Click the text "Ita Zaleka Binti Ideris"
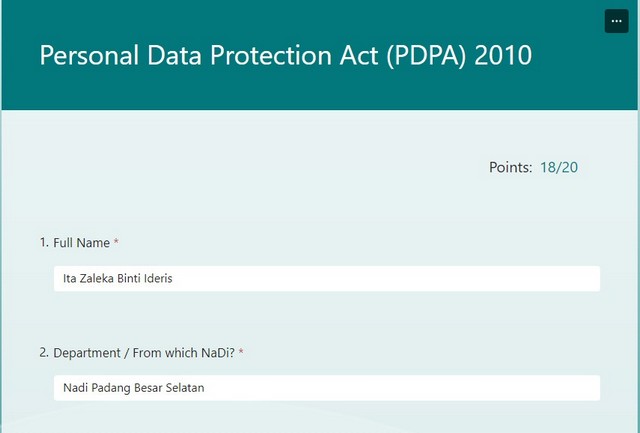 [118, 279]
